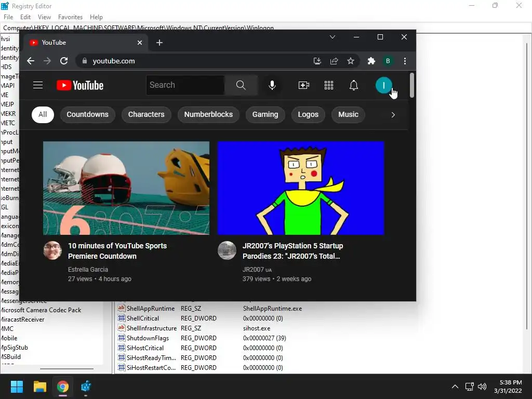
Task: Open the notifications bell
Action: click(353, 85)
